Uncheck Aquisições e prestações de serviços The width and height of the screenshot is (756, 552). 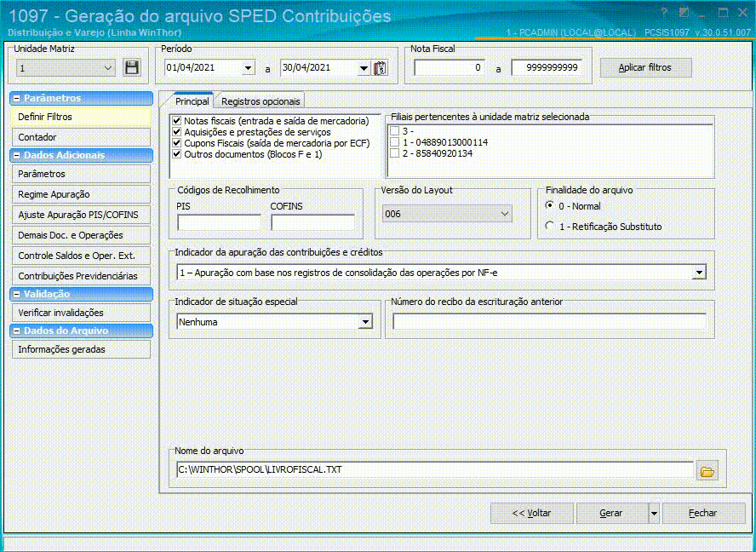176,132
